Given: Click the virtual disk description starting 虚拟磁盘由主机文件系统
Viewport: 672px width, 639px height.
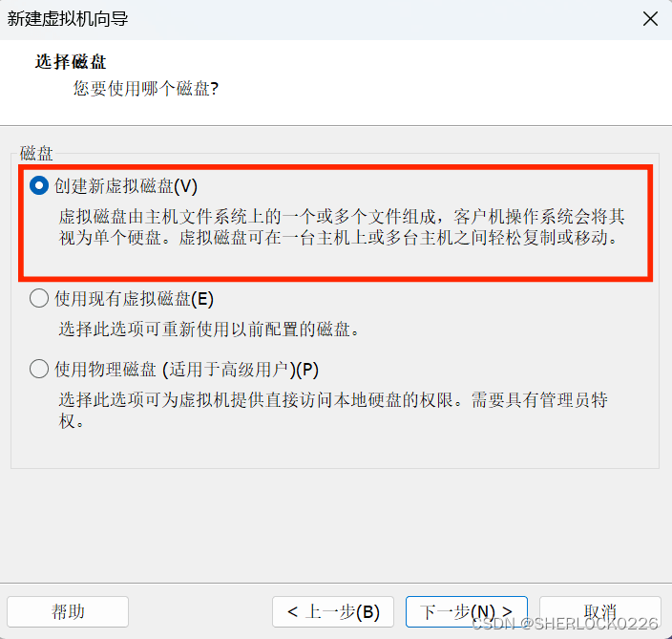Looking at the screenshot, I should point(342,227).
